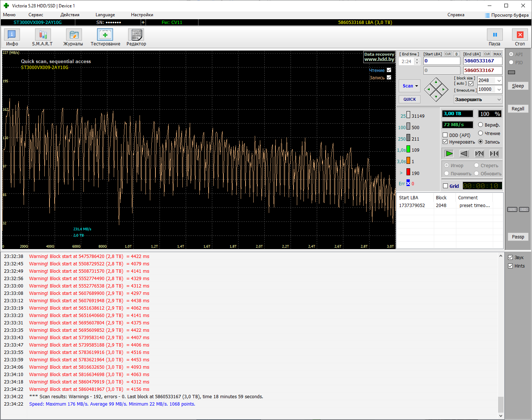Expand the block size 2048 dropdown
532x420 pixels.
tap(499, 80)
